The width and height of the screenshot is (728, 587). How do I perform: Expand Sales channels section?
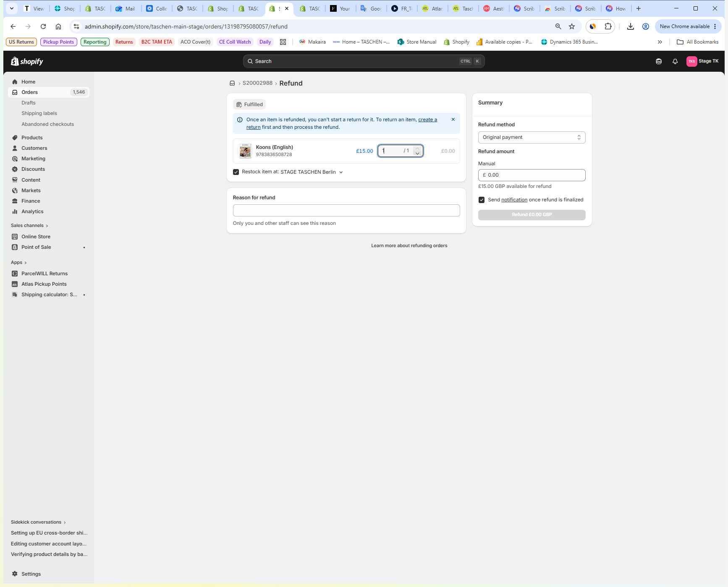point(29,226)
